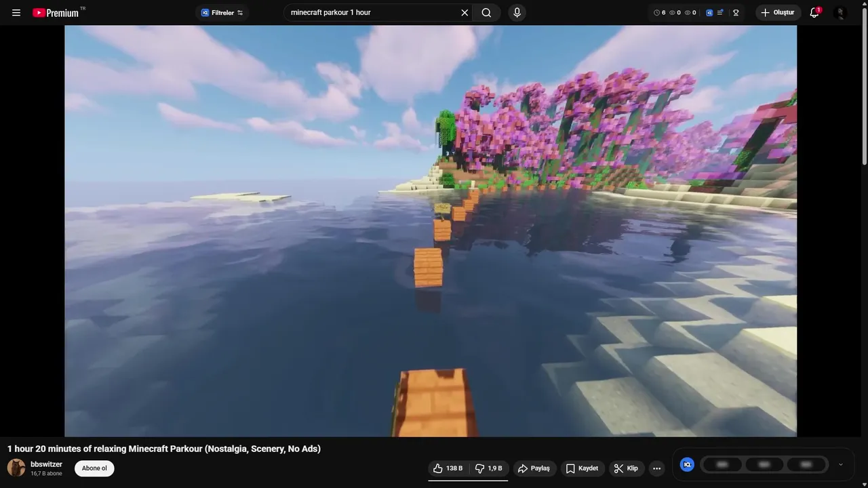868x488 pixels.
Task: Click the Paylaş share button
Action: click(534, 468)
